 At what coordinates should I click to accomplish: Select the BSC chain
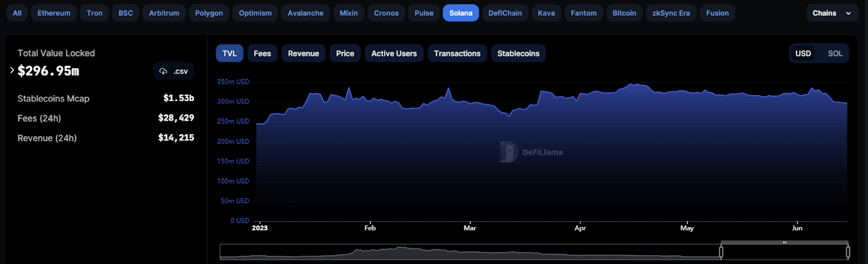125,13
